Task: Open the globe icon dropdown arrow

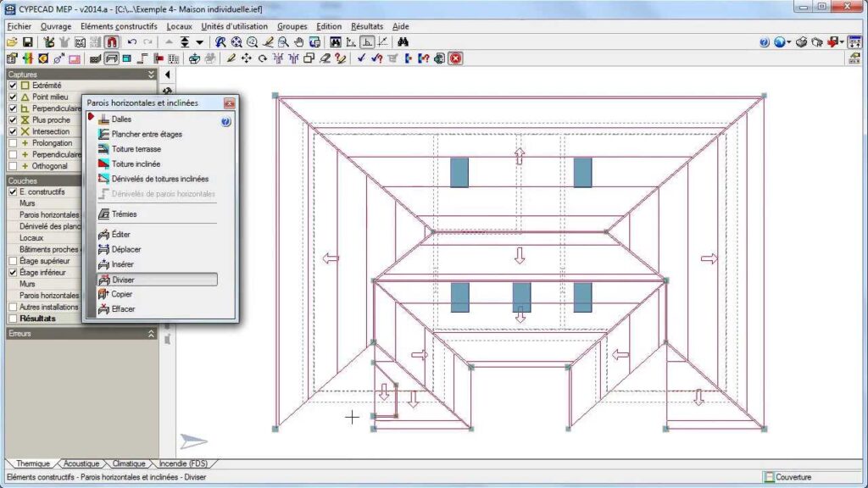Action: tap(789, 42)
